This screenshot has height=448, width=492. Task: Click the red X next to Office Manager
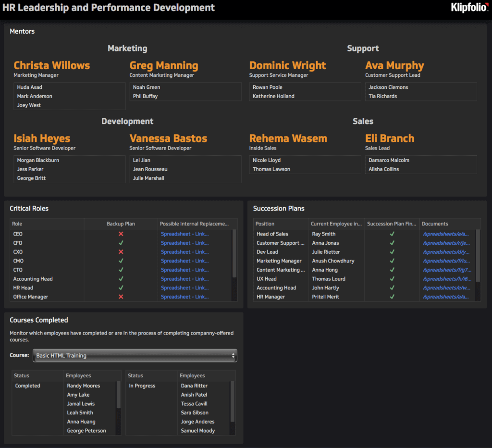121,297
